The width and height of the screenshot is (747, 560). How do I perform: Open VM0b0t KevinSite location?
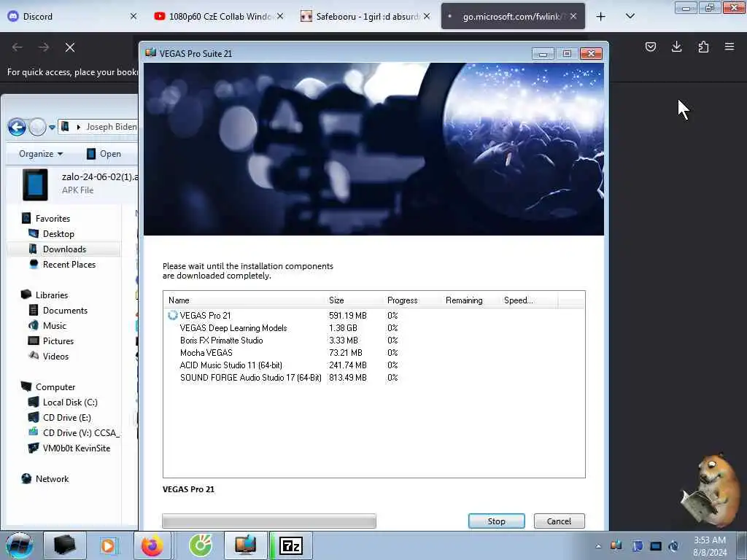[69, 448]
